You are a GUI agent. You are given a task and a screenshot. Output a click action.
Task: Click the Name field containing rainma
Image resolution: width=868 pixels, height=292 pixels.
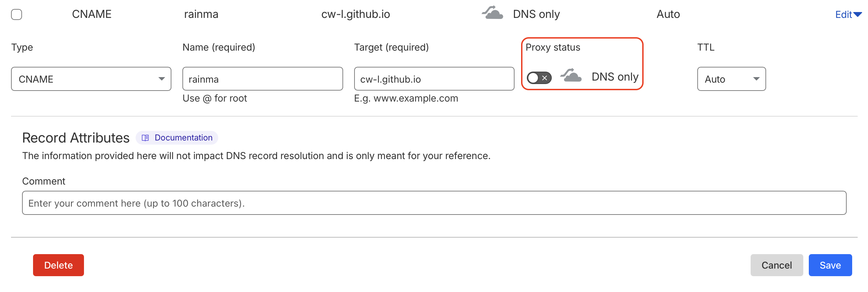[x=262, y=79]
